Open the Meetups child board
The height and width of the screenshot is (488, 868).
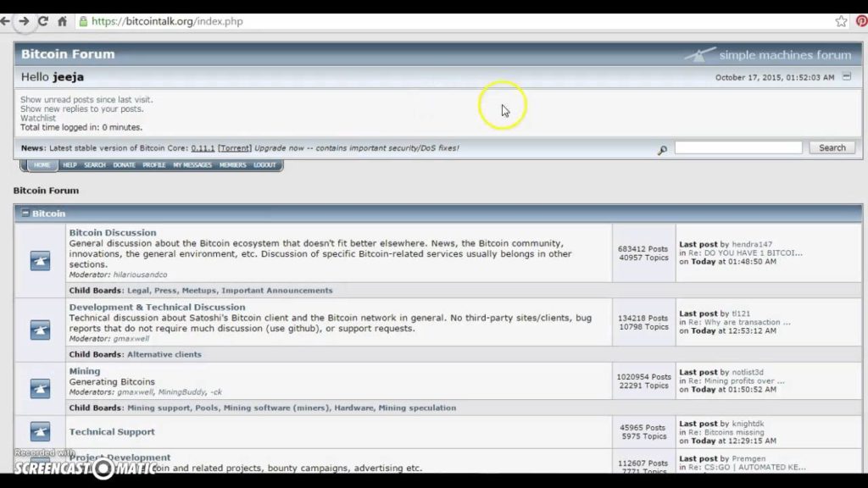coord(199,291)
